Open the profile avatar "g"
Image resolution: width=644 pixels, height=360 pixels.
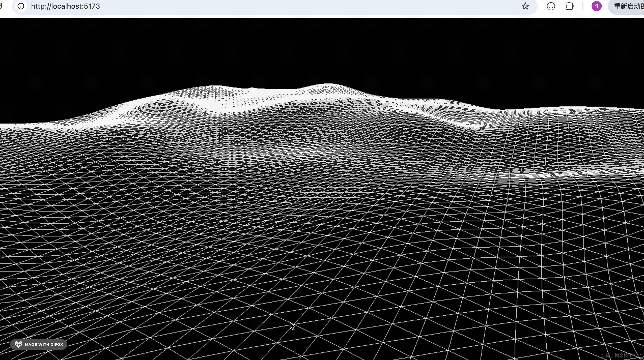(x=596, y=6)
